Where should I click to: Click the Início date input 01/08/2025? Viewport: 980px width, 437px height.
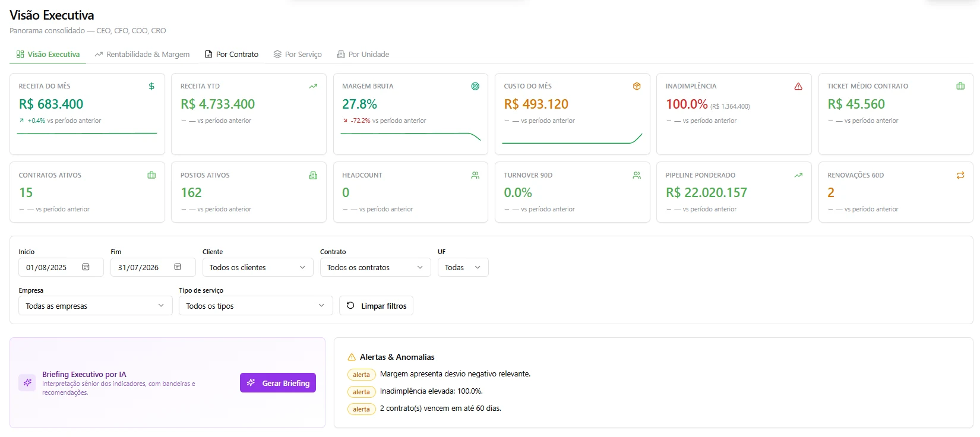61,267
